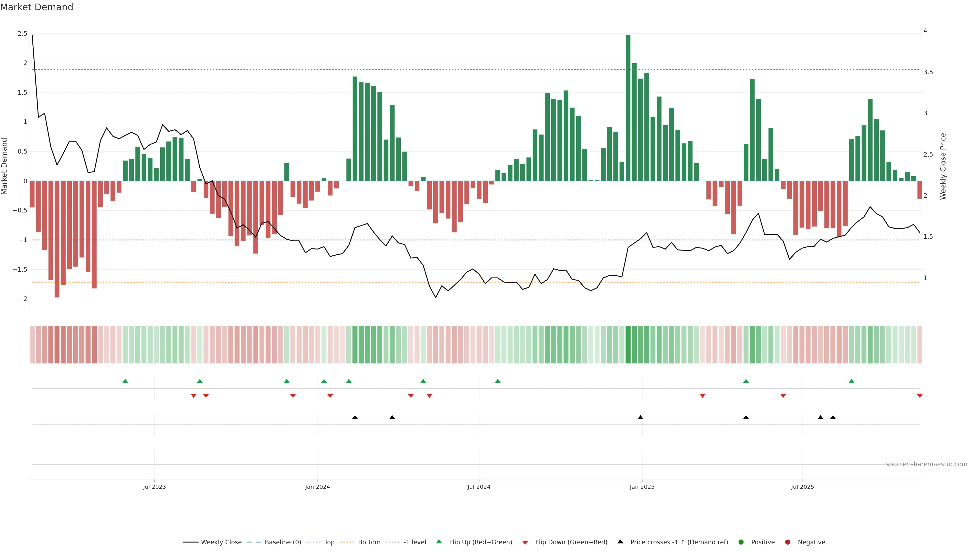
Task: Click the Weekly Close Price axis title
Action: pyautogui.click(x=943, y=166)
